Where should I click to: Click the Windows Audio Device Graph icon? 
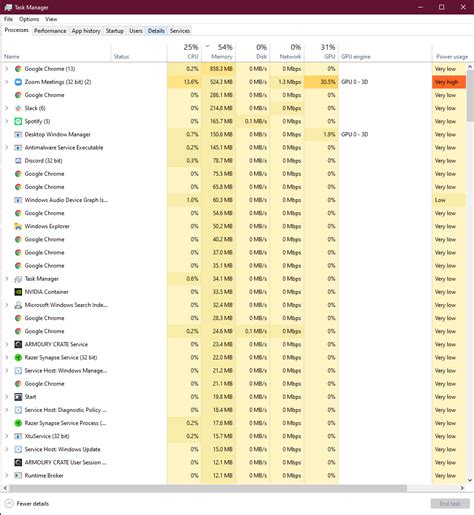tap(18, 200)
